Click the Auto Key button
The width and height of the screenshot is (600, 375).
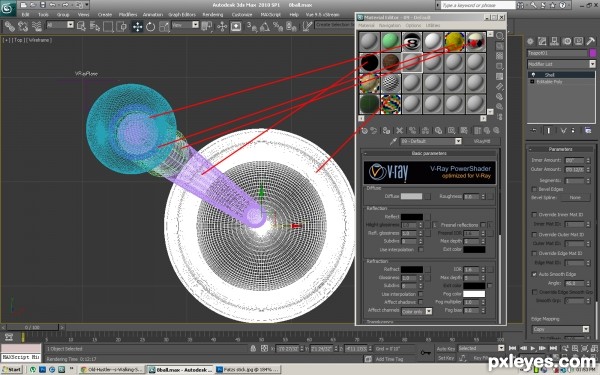coord(445,349)
